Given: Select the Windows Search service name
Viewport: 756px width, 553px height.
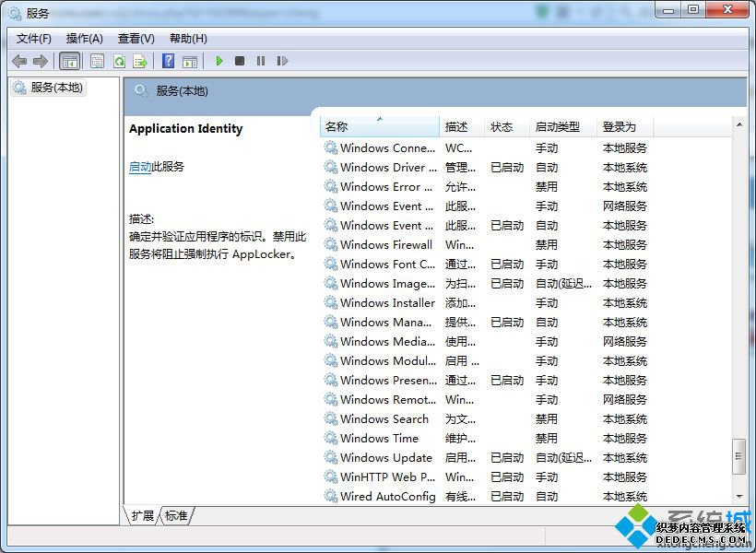Looking at the screenshot, I should pyautogui.click(x=384, y=419).
